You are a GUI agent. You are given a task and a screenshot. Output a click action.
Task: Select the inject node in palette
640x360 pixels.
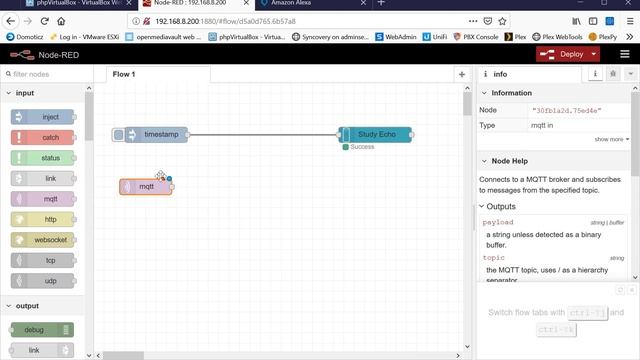click(x=42, y=117)
